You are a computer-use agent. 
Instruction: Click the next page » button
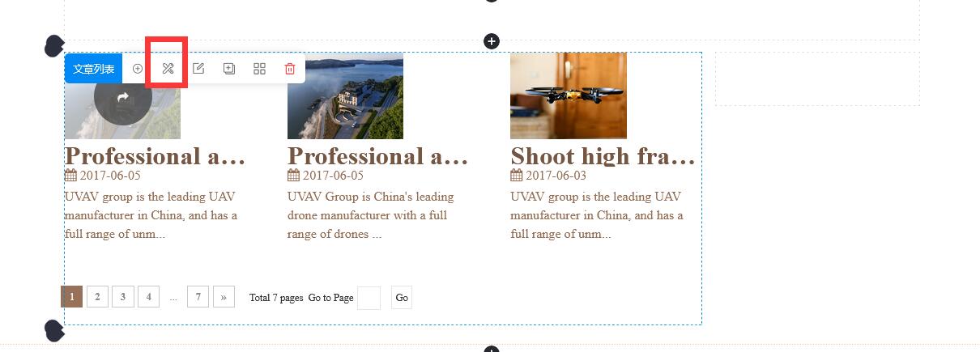tap(224, 297)
